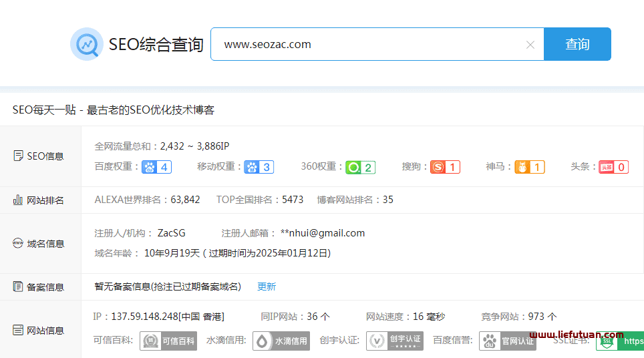Click the 更新 link for 备案信息
Viewport: 644px width, 358px height.
267,287
